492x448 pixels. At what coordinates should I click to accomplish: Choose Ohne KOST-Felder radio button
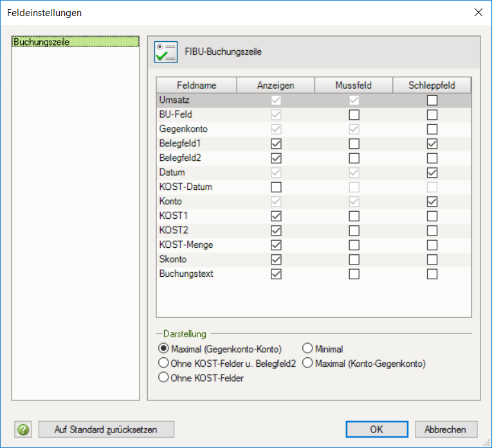tap(163, 378)
